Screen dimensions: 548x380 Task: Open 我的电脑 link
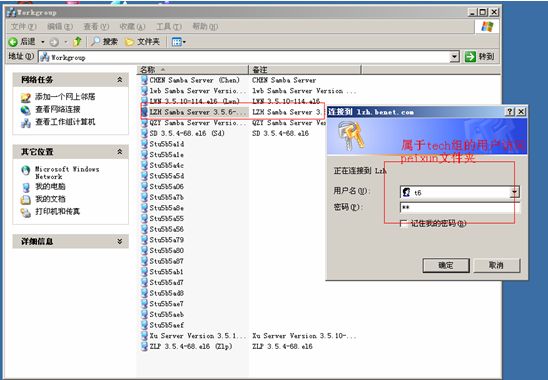point(50,186)
